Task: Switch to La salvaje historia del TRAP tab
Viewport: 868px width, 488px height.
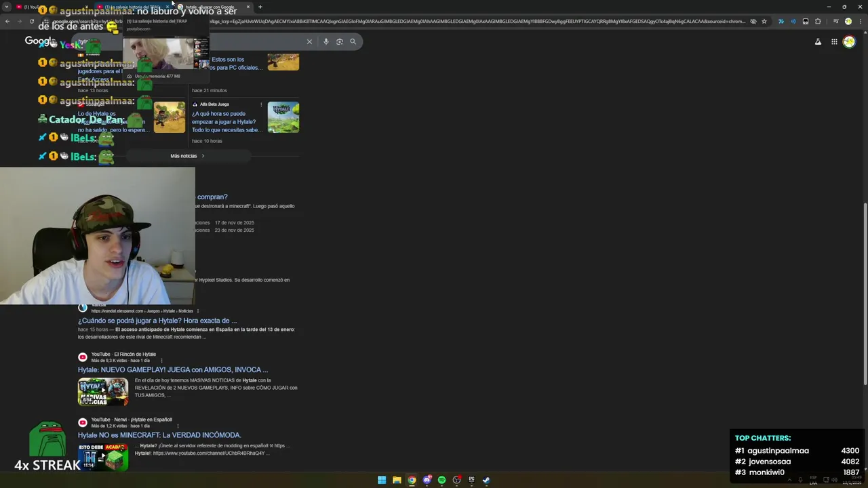Action: tap(133, 7)
